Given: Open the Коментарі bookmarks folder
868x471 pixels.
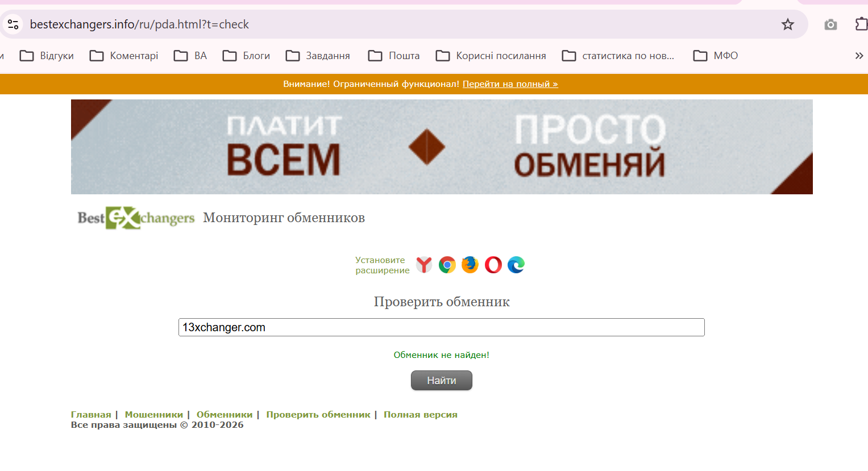Looking at the screenshot, I should click(x=124, y=56).
